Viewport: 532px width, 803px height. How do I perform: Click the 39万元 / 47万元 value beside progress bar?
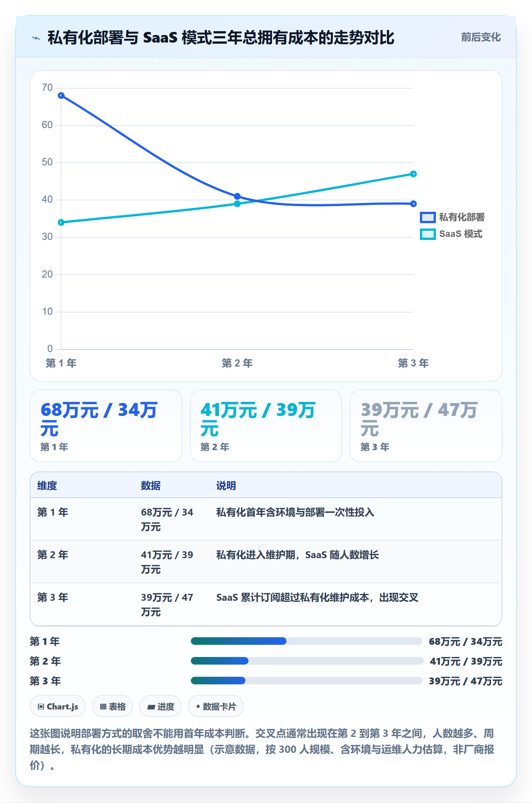[x=465, y=681]
